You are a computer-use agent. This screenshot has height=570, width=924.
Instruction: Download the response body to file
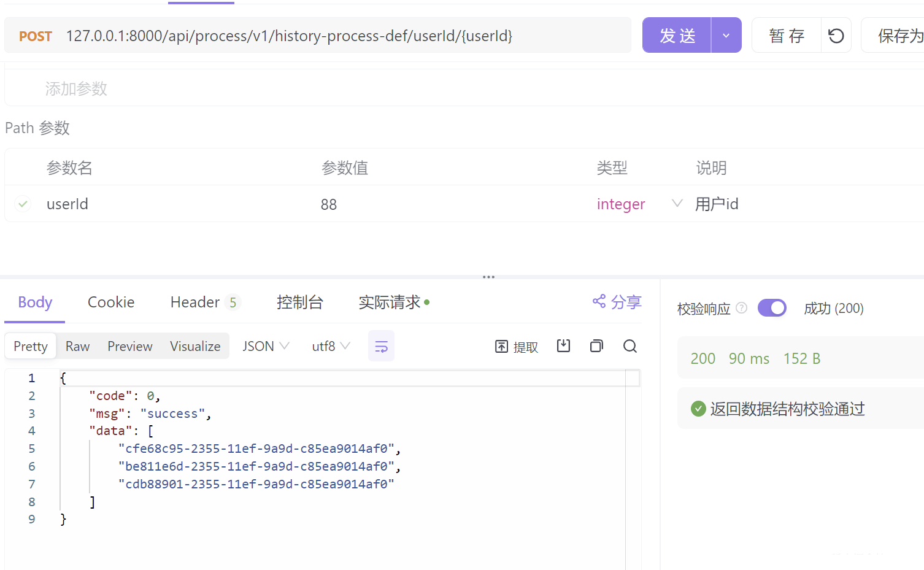pos(563,346)
